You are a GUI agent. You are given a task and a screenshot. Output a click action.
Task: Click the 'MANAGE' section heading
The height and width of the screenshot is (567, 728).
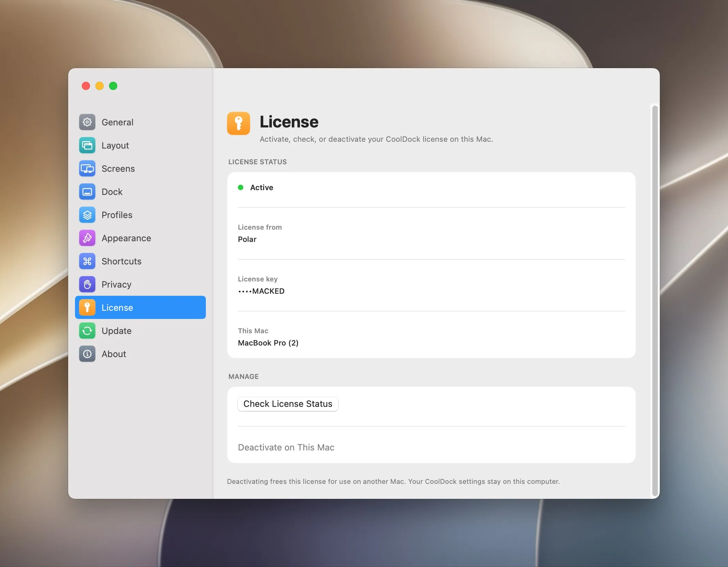[x=243, y=377]
